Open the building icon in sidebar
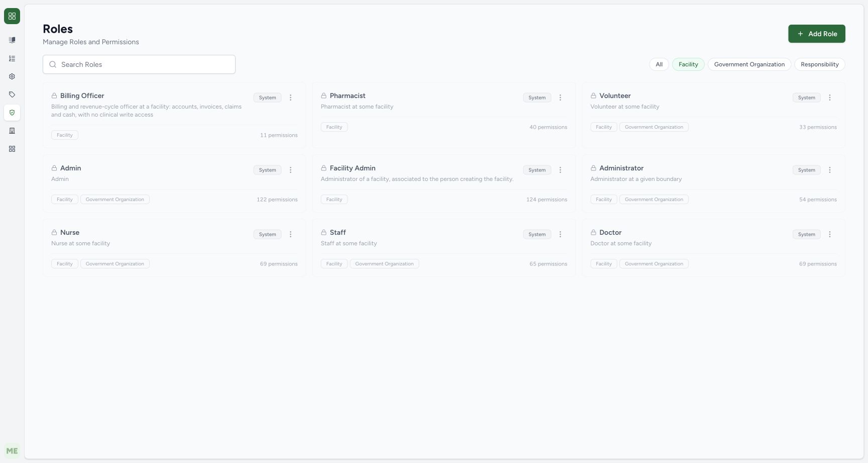This screenshot has height=463, width=868. point(12,131)
